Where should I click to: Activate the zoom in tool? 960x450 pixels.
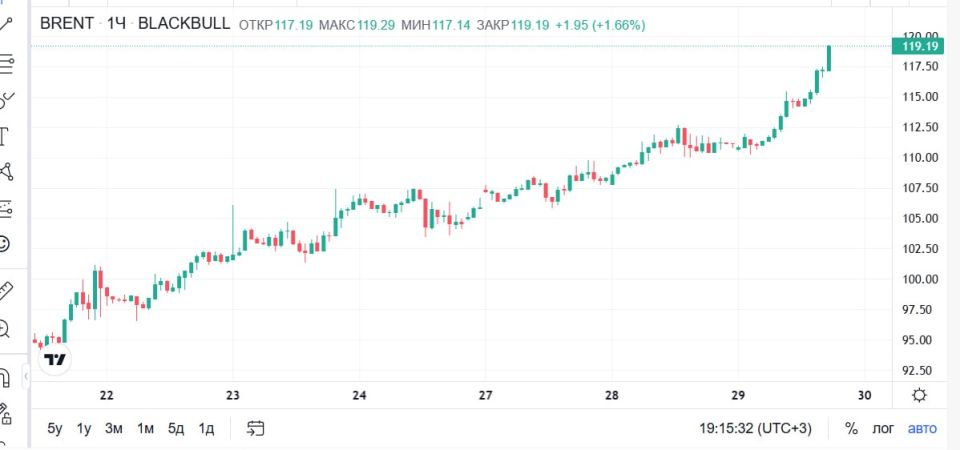pos(4,329)
